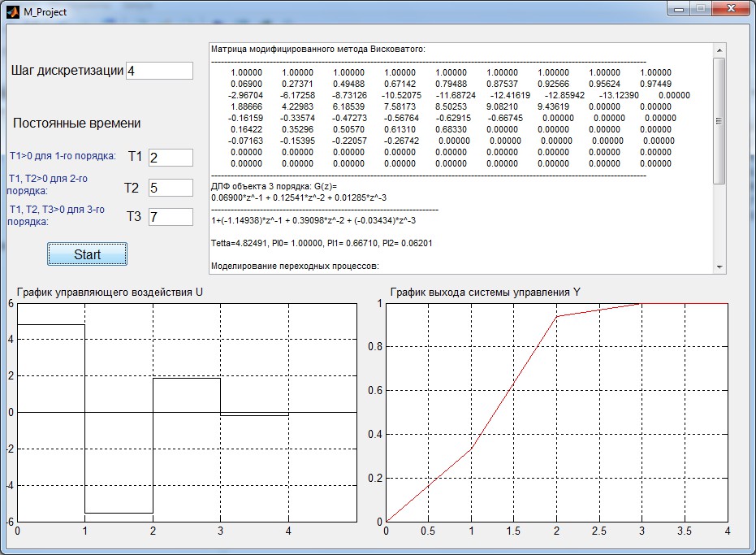Screen dimensions: 756x555
Task: Select the T3 time constant field
Action: [171, 217]
